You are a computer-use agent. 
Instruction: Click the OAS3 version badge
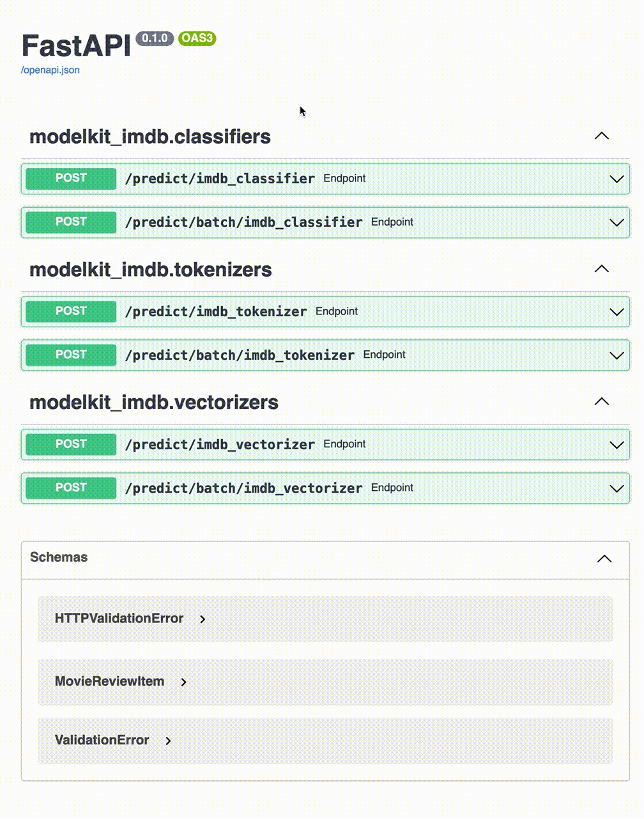197,38
